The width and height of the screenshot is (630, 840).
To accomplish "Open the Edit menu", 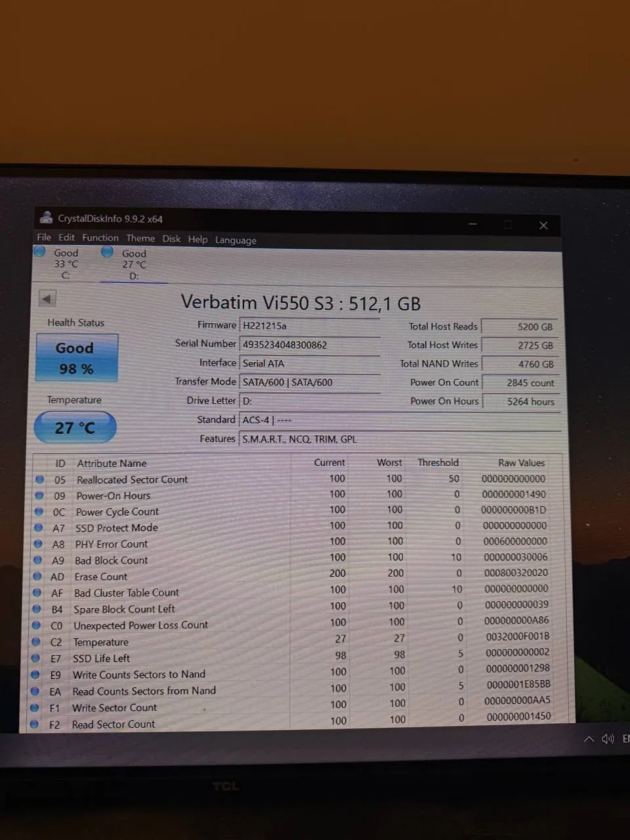I will coord(66,238).
